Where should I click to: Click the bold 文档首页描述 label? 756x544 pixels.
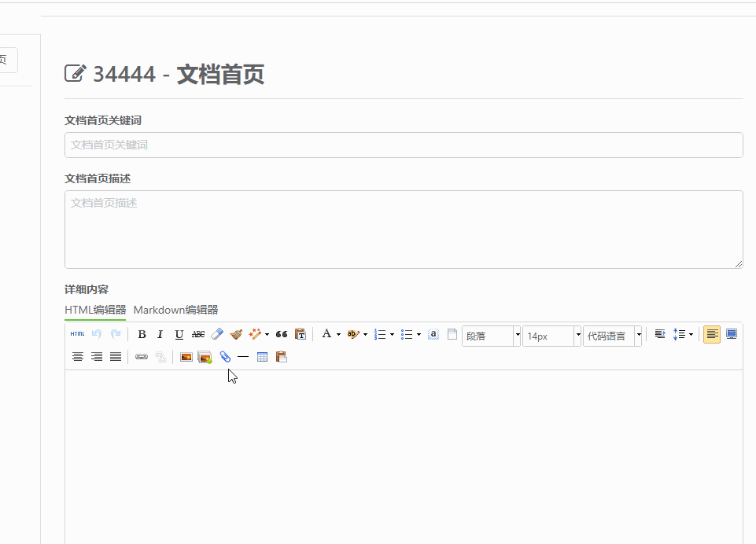98,178
